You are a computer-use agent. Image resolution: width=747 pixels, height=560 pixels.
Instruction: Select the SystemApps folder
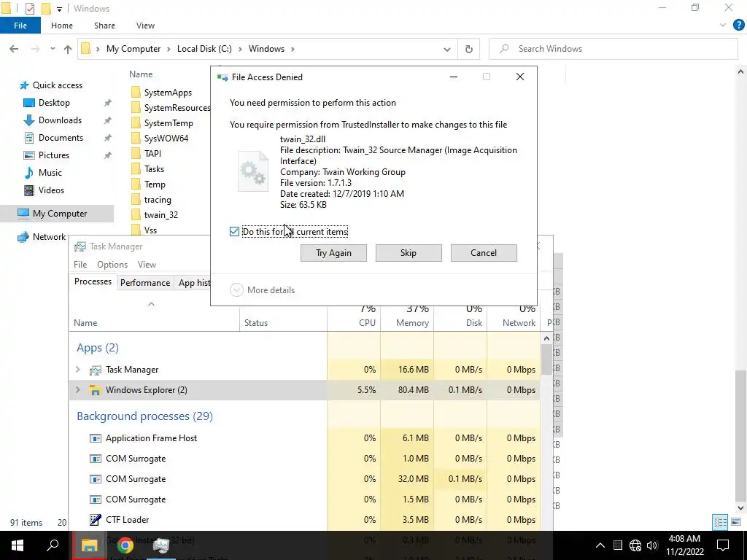point(168,93)
